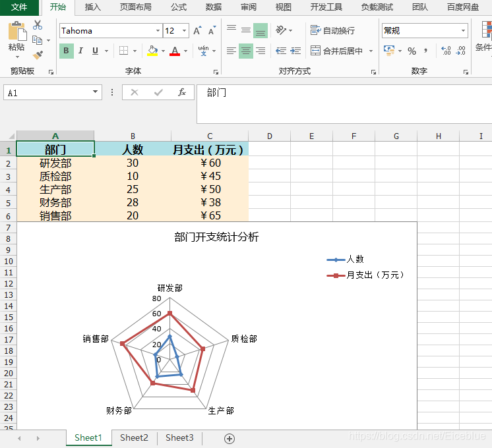Image resolution: width=492 pixels, height=448 pixels.
Task: Expand underline style arrow
Action: [107, 51]
